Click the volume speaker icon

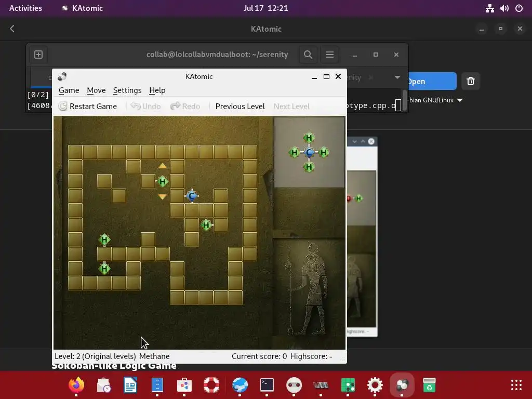click(504, 8)
